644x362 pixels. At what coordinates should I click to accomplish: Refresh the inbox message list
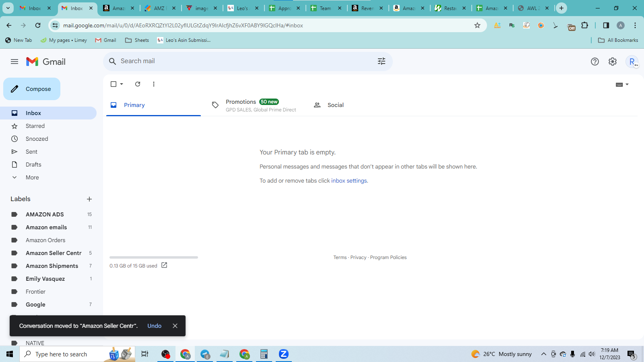point(138,84)
